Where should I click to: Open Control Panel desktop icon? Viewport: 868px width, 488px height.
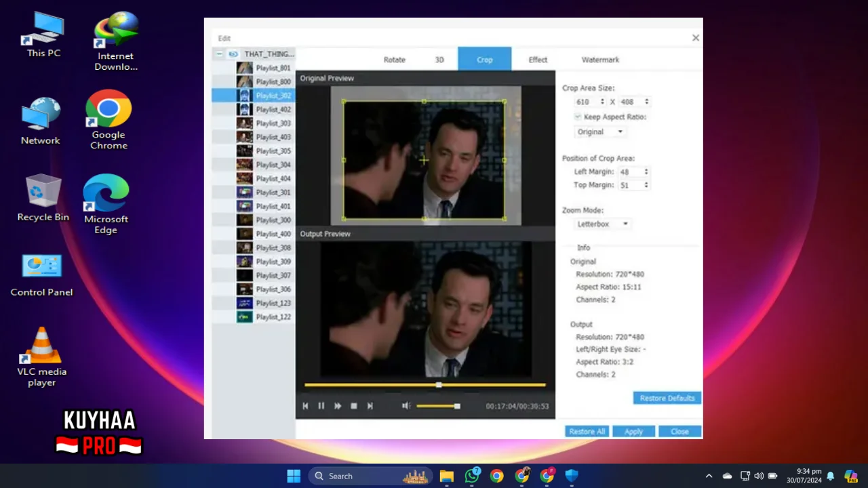[41, 274]
